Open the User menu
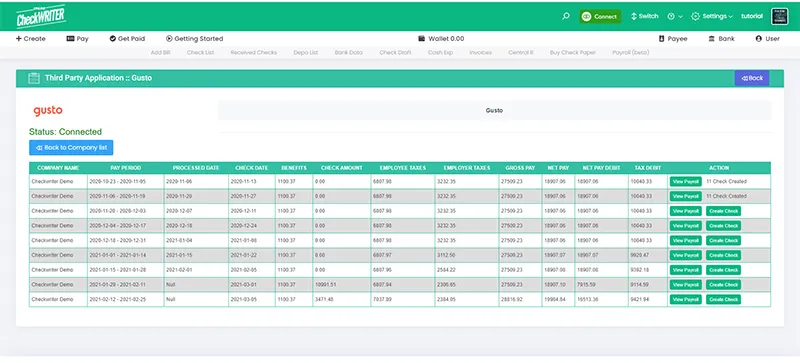This screenshot has width=800, height=363. pos(767,38)
